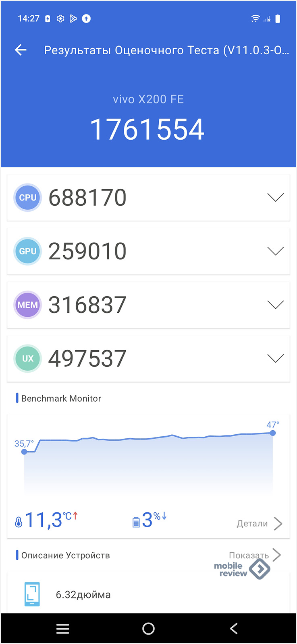Tap the back arrow in the header
Viewport: 297px width, 644px height.
pyautogui.click(x=21, y=50)
